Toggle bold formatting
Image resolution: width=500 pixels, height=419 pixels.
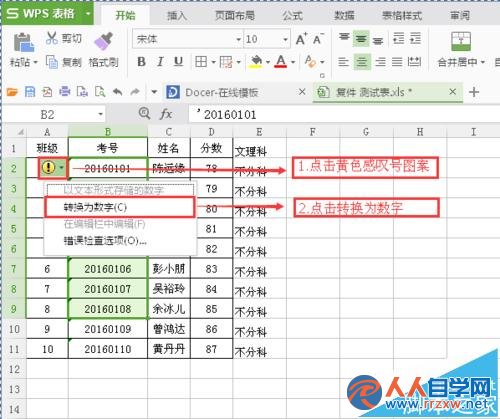pos(141,62)
